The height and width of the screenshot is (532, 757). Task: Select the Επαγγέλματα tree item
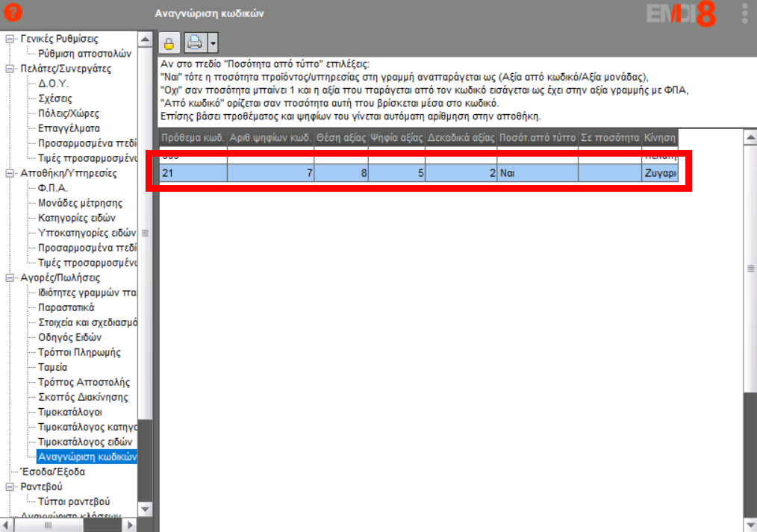(69, 128)
